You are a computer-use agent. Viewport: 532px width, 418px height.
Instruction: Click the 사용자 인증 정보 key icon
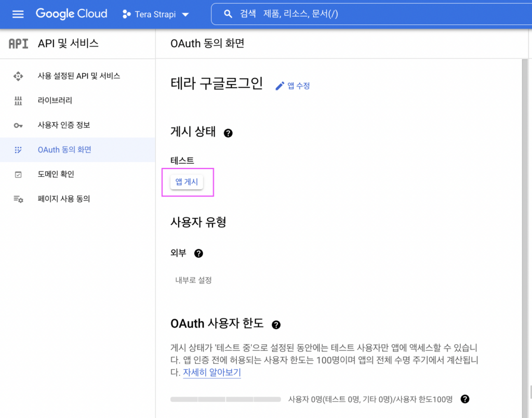pos(19,125)
